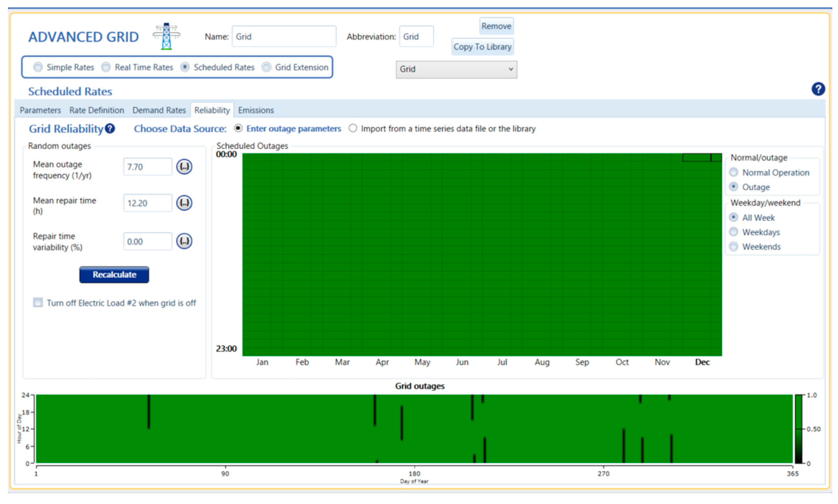Select Weekends radio button
This screenshot has height=504, width=838.
[734, 247]
